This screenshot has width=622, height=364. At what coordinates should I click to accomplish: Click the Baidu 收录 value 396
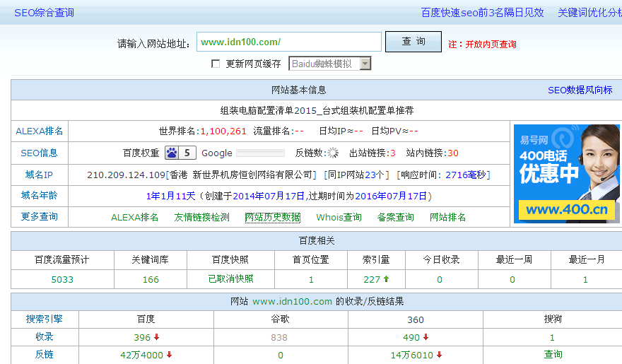(x=142, y=337)
